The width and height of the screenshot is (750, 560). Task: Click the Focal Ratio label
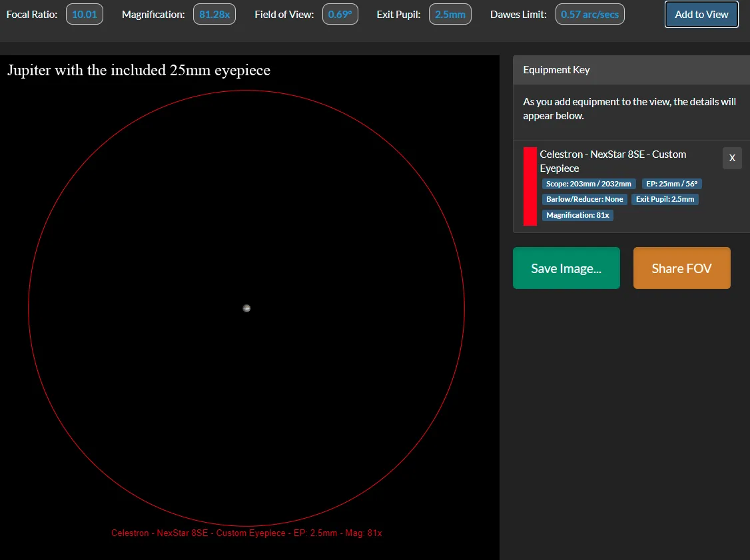(31, 15)
